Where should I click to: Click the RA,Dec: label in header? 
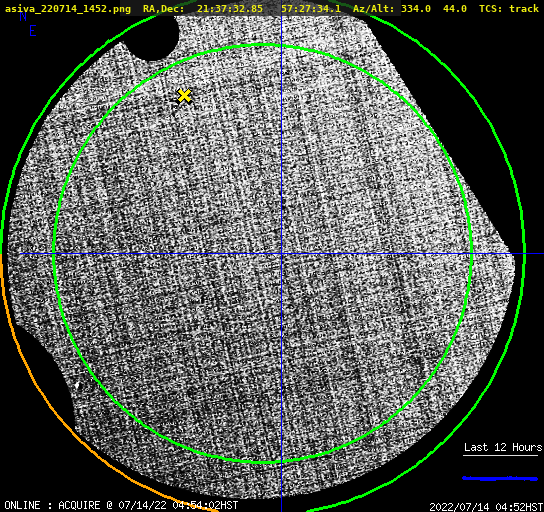[164, 9]
